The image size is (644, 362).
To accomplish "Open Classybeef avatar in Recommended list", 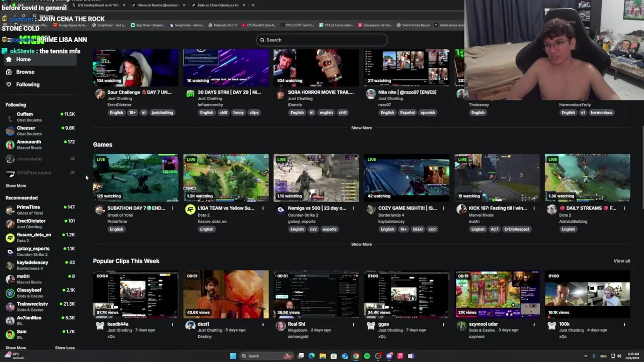I will 10,293.
